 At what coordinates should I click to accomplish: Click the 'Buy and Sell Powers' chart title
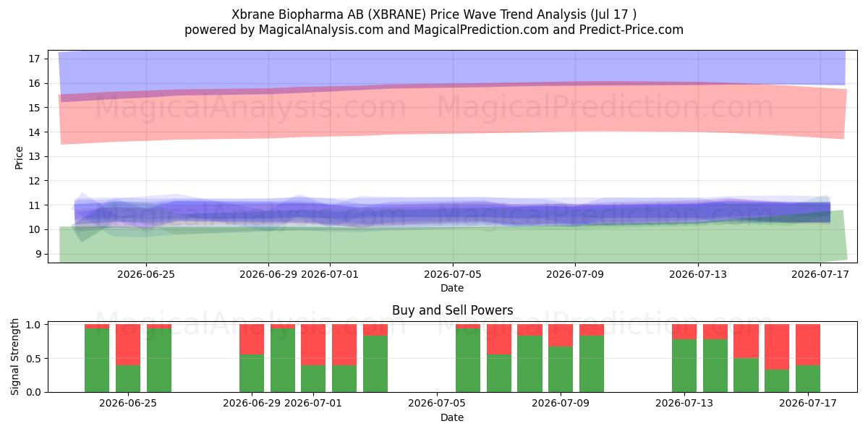452,310
